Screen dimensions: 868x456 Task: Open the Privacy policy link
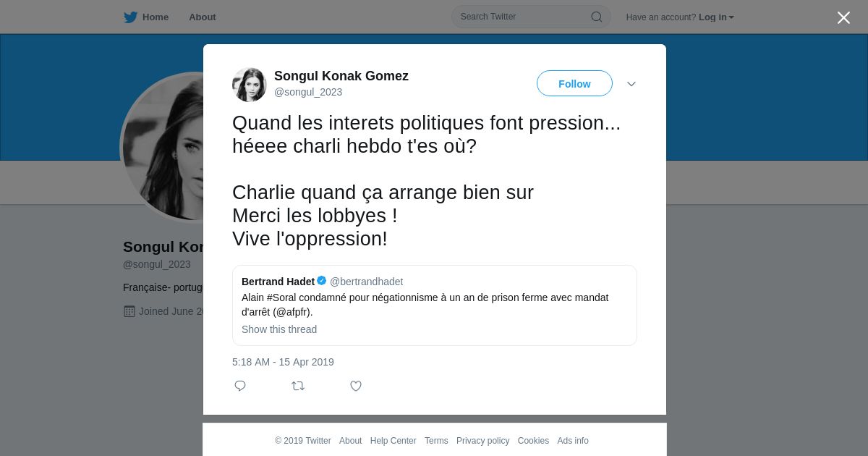482,441
